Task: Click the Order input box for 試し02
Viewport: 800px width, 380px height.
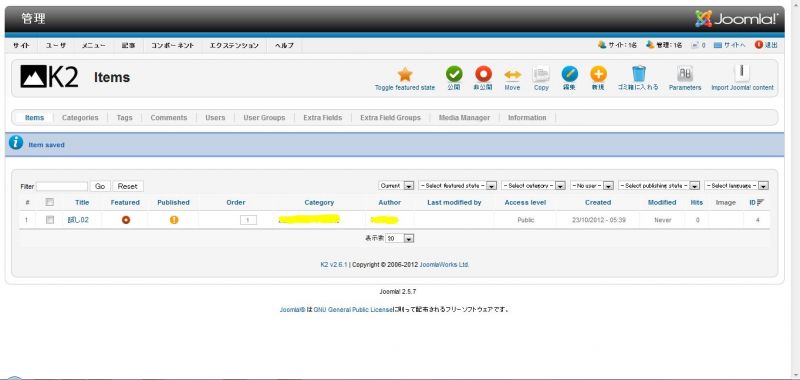Action: tap(248, 220)
